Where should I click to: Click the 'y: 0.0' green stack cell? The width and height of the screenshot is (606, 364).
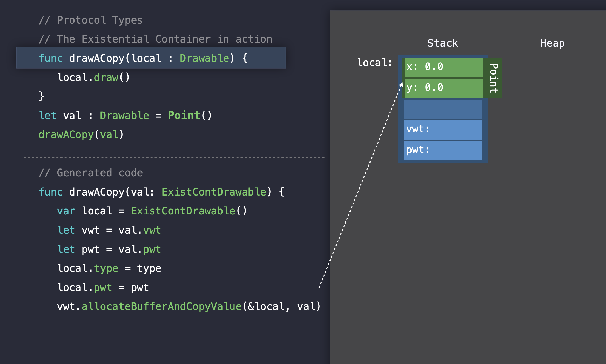(x=443, y=88)
